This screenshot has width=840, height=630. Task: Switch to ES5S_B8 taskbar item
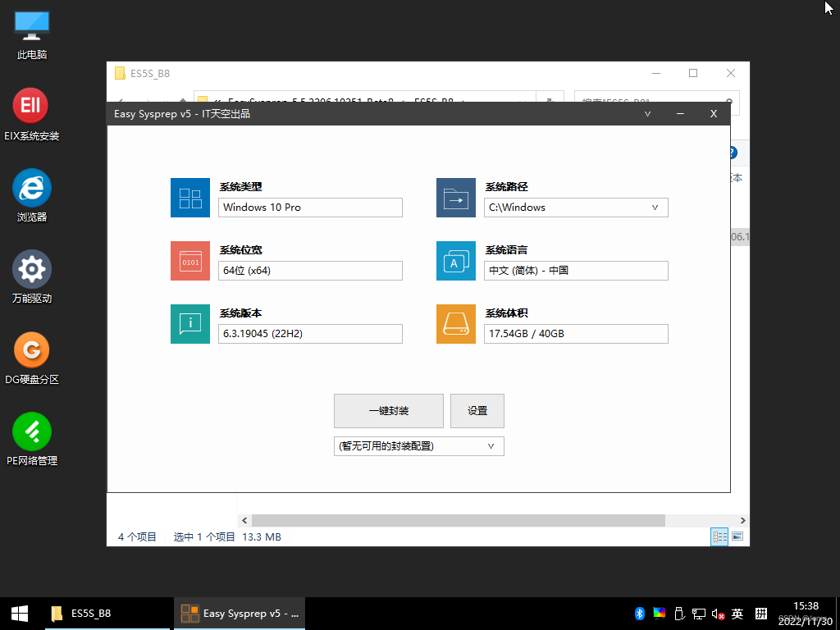click(107, 614)
